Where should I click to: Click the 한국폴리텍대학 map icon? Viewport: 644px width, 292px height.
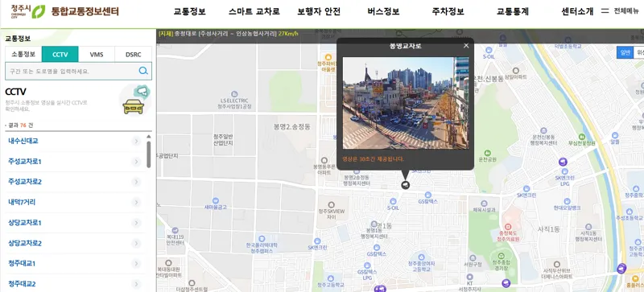click(x=262, y=238)
